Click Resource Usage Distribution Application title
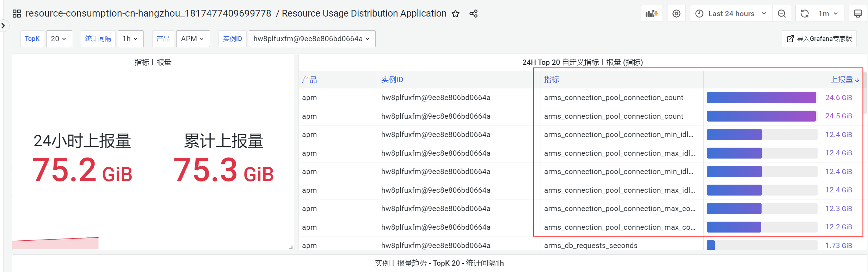 [364, 14]
